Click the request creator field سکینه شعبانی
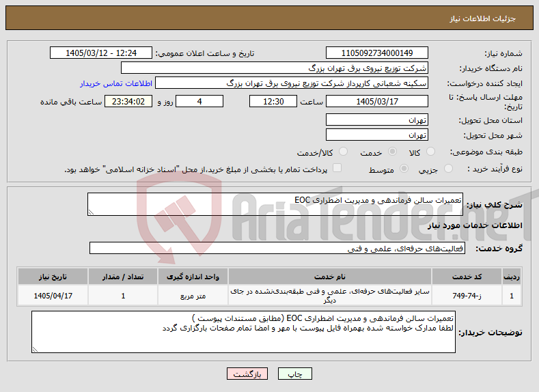Image resolution: width=539 pixels, height=392 pixels. tap(292, 83)
